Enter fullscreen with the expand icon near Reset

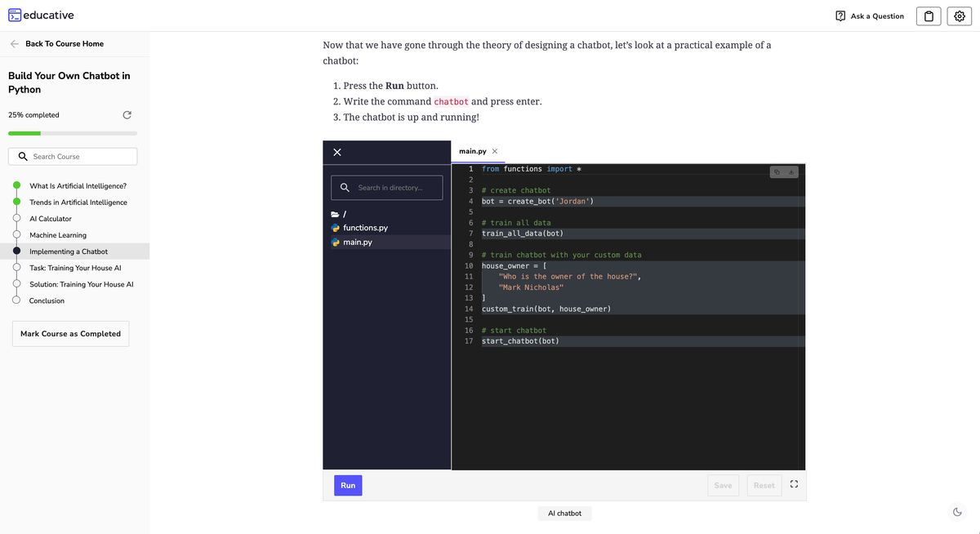(793, 483)
